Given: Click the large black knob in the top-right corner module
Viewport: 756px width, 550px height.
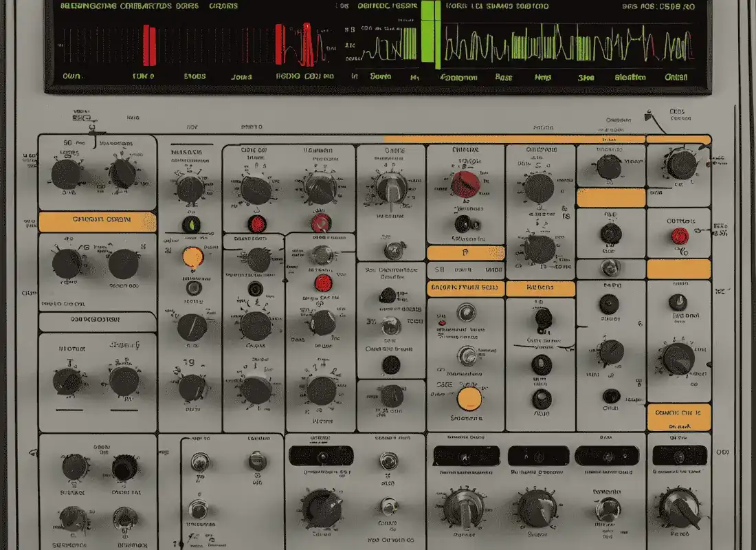Looking at the screenshot, I should point(681,165).
